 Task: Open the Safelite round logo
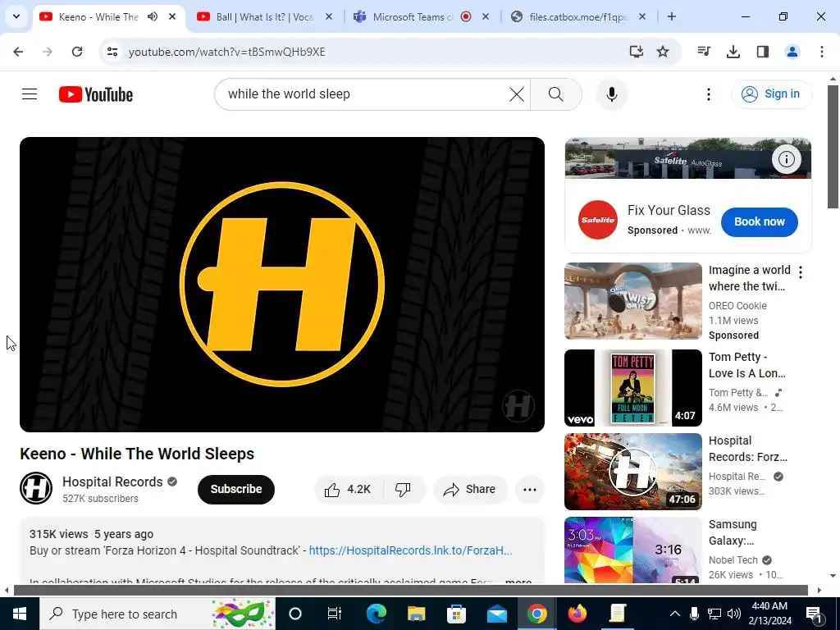click(597, 220)
